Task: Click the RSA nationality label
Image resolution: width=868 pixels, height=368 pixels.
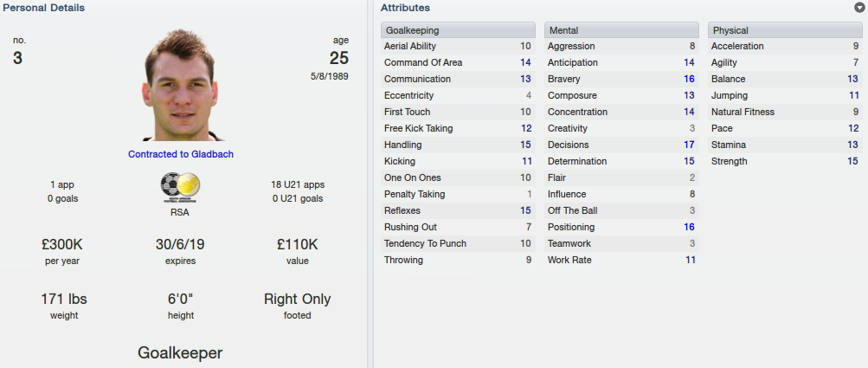Action: click(180, 212)
